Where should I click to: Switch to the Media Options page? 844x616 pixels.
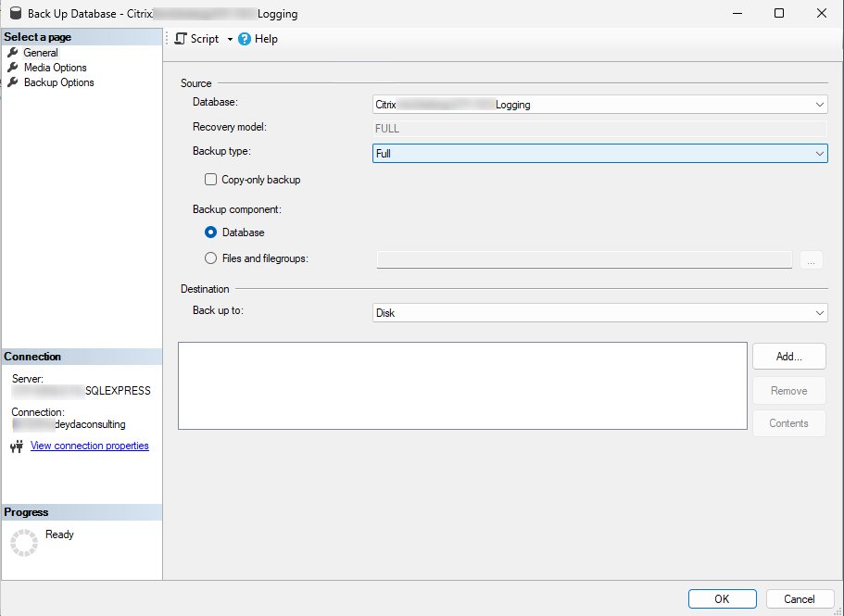click(55, 68)
